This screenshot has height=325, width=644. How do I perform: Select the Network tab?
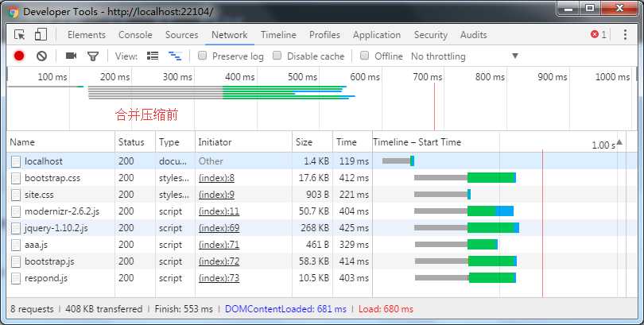(x=230, y=35)
